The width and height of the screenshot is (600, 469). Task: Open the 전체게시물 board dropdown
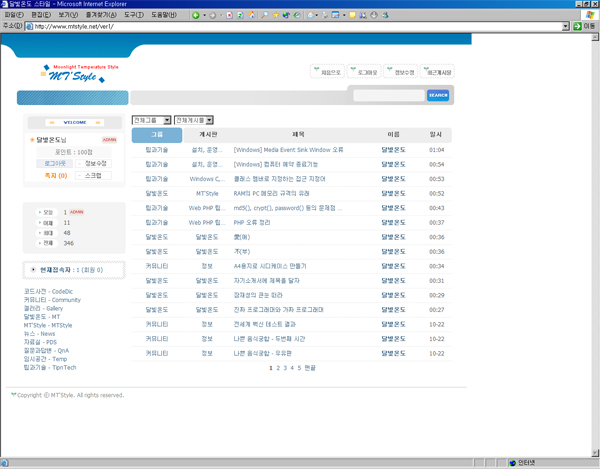click(x=192, y=120)
